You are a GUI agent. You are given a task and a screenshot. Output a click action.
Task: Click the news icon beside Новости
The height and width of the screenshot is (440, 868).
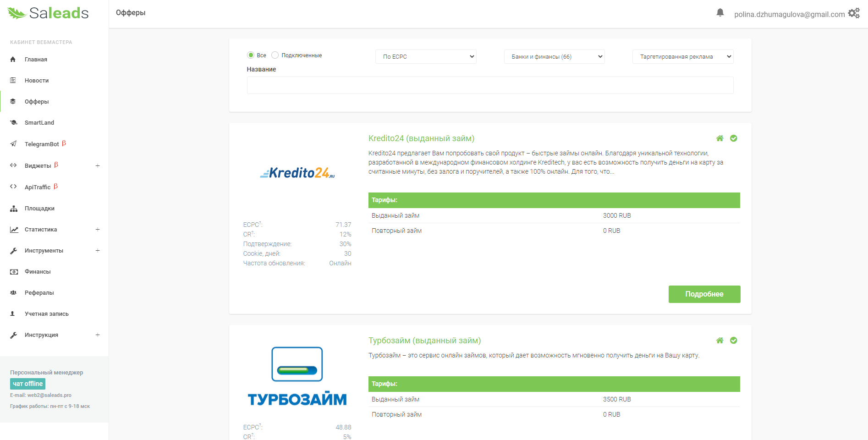coord(13,80)
